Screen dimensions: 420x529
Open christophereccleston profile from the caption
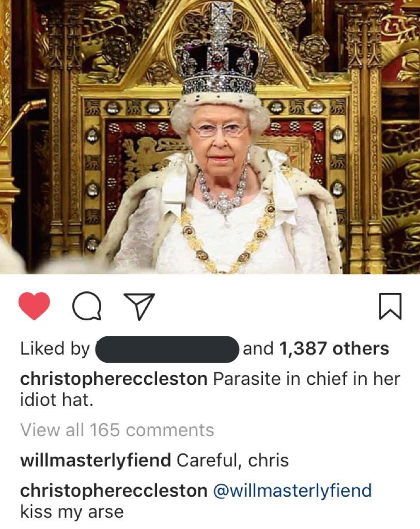[114, 379]
